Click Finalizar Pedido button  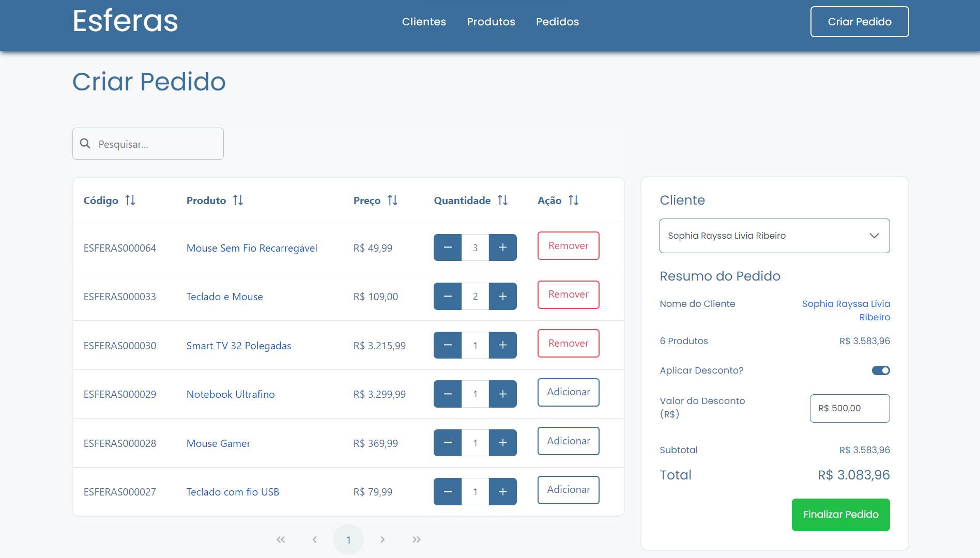tap(841, 515)
